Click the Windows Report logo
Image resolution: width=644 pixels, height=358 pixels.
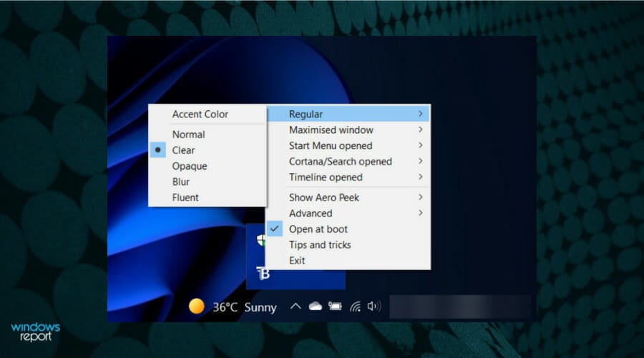[x=36, y=332]
